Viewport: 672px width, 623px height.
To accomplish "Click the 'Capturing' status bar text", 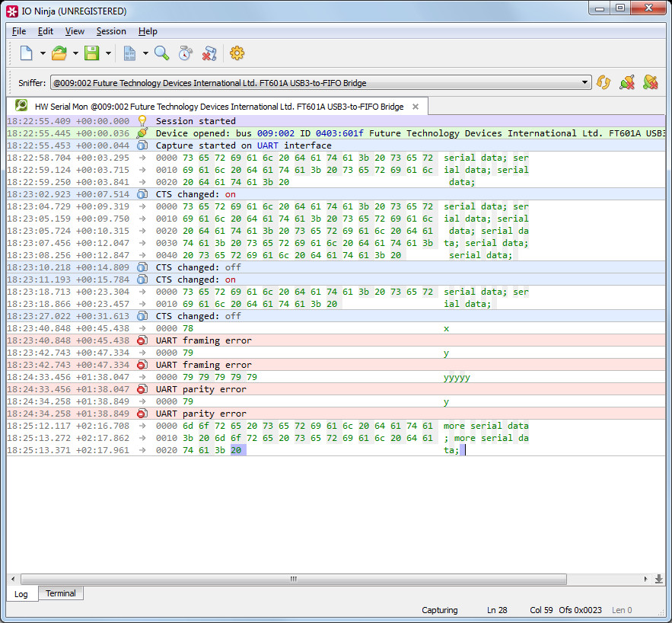I will (439, 610).
